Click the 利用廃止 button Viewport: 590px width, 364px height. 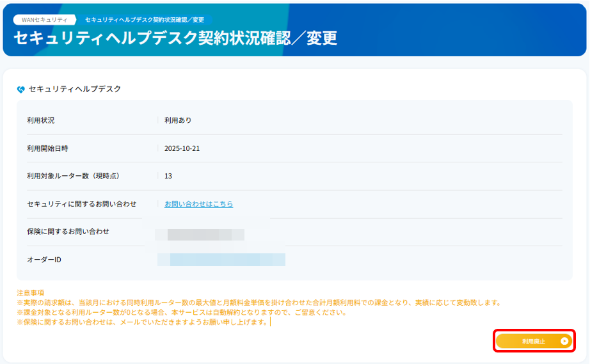[534, 341]
